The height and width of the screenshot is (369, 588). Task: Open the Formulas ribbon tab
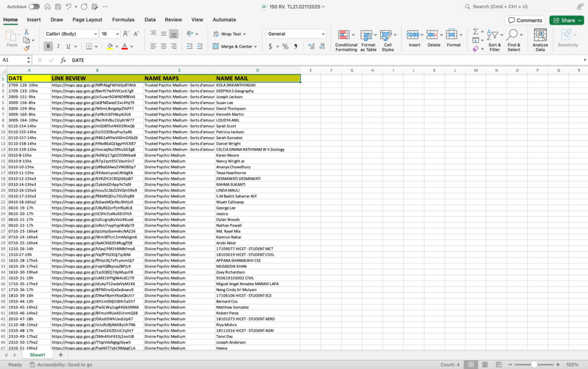tap(123, 20)
